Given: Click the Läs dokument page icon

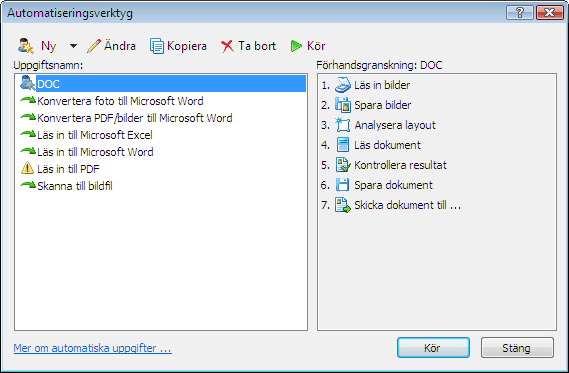Looking at the screenshot, I should (x=343, y=145).
